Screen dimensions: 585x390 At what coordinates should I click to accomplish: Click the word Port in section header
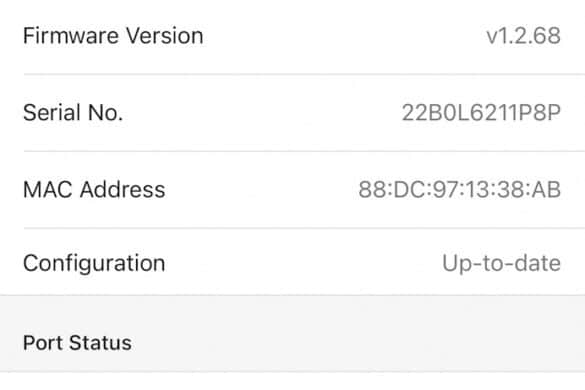(x=43, y=343)
